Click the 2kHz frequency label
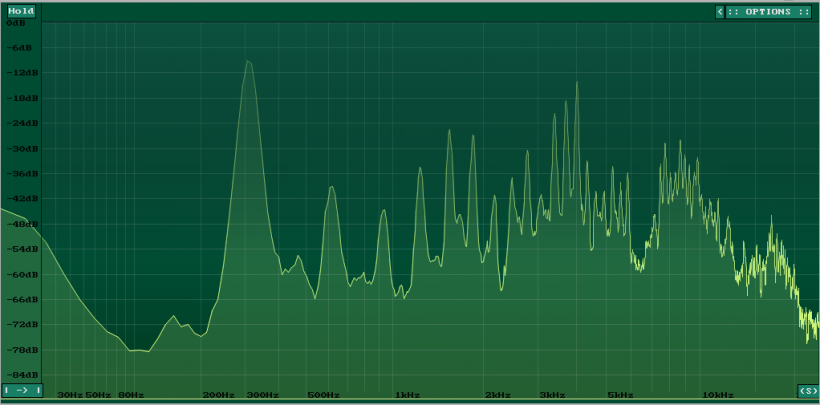The height and width of the screenshot is (405, 820). (x=497, y=395)
